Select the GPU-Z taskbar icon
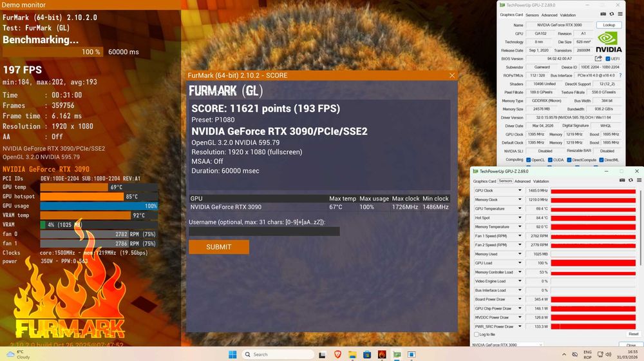 [x=397, y=355]
